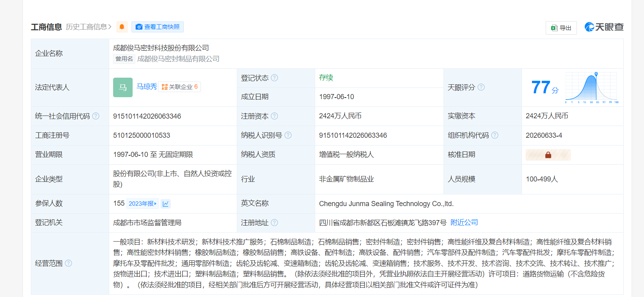Click the 马 avatar of legal representative
Screen dimensions: 644x297
click(x=123, y=87)
